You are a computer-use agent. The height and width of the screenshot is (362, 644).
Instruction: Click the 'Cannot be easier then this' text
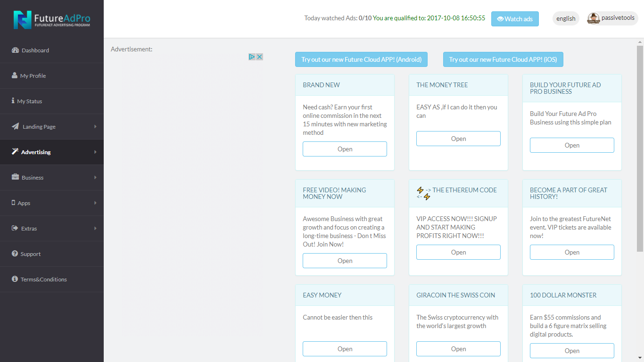coord(338,317)
